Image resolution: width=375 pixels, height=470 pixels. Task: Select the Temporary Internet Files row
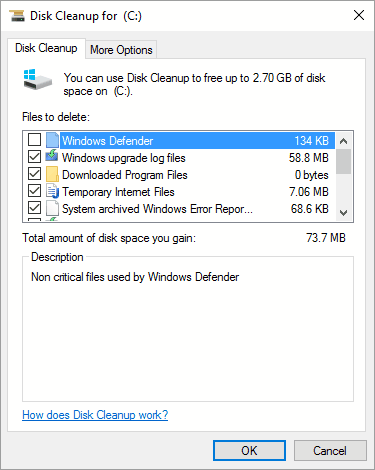pyautogui.click(x=179, y=192)
